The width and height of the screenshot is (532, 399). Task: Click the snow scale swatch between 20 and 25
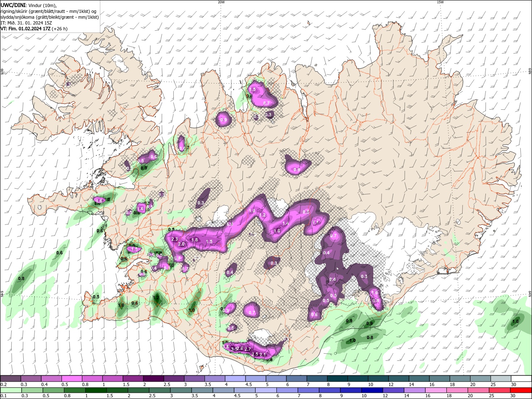480,379
